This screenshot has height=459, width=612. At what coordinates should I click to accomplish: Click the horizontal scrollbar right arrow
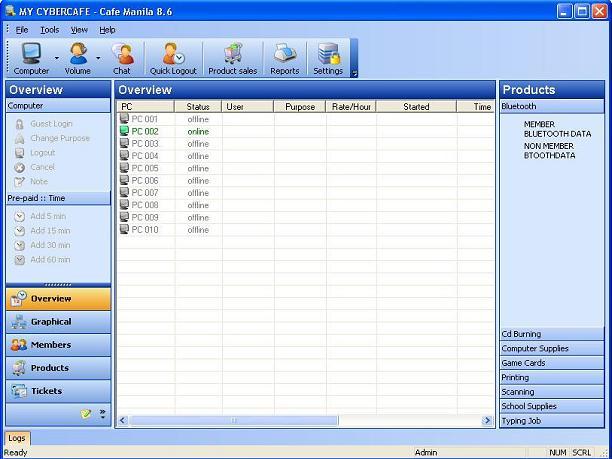[x=487, y=420]
